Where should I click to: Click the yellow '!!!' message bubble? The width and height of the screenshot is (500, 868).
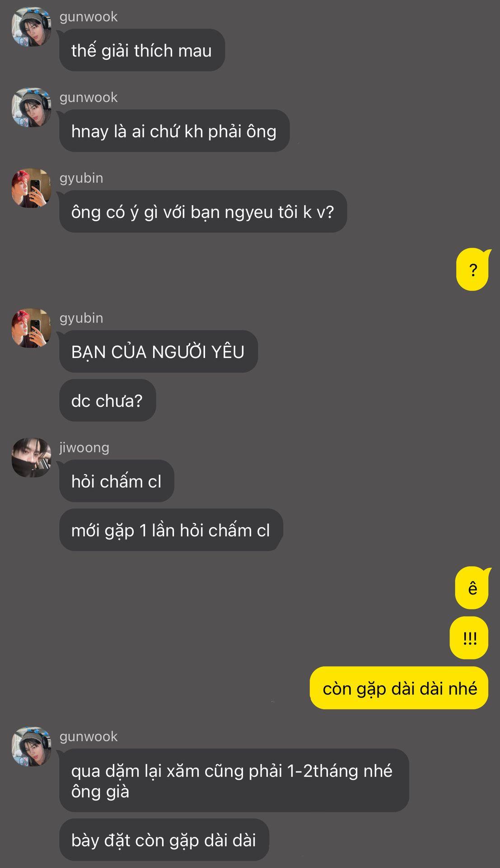click(x=469, y=638)
